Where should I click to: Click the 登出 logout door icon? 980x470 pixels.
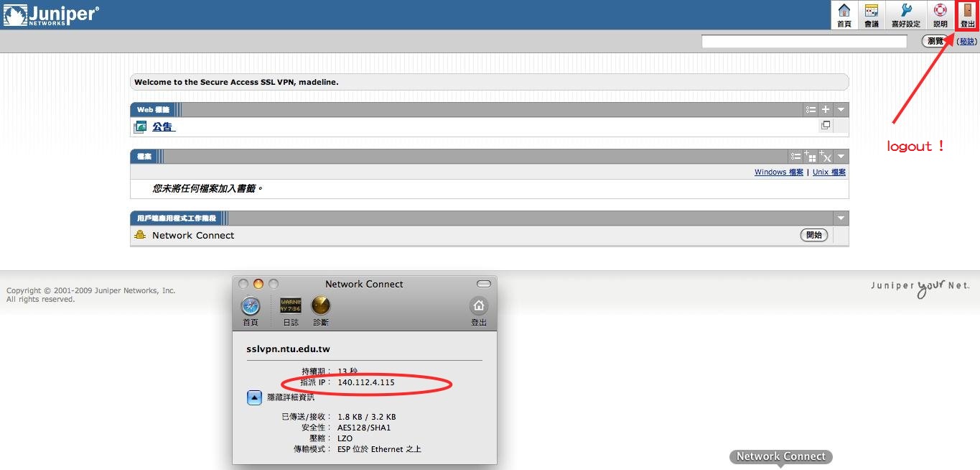(x=968, y=15)
